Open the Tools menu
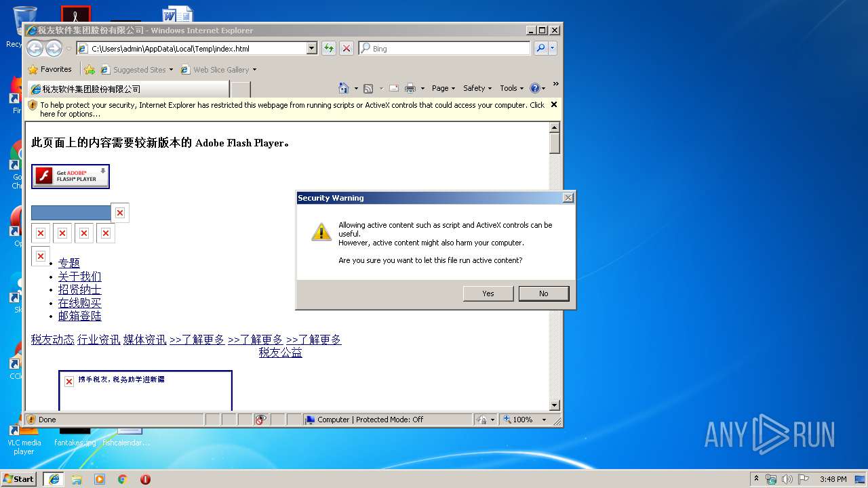Screen dimensions: 868x488 coord(511,88)
